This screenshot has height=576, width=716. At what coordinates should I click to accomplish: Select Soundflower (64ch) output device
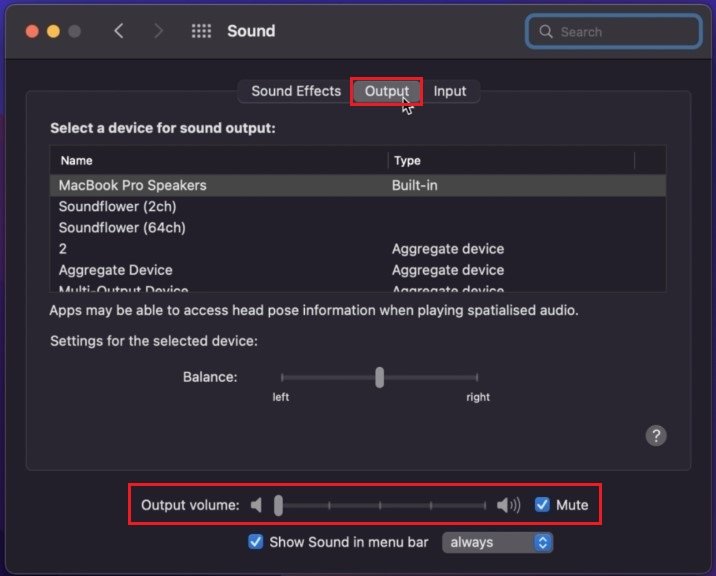click(x=122, y=227)
